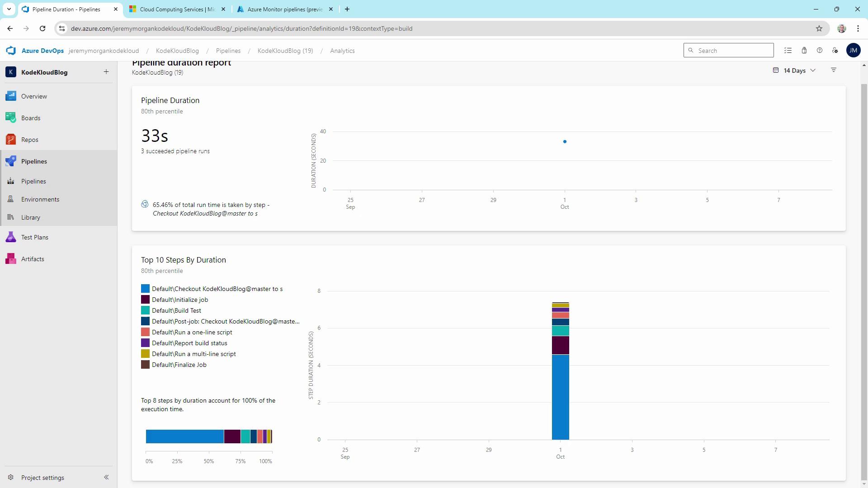Collapse the sidebar navigation with chevrons
Image resolution: width=868 pixels, height=488 pixels.
coord(106,477)
